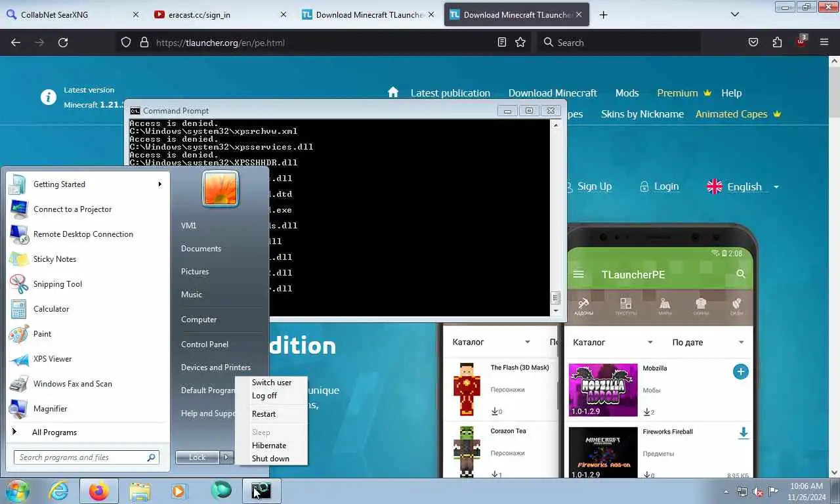Click in Search programs and files box

pos(87,457)
